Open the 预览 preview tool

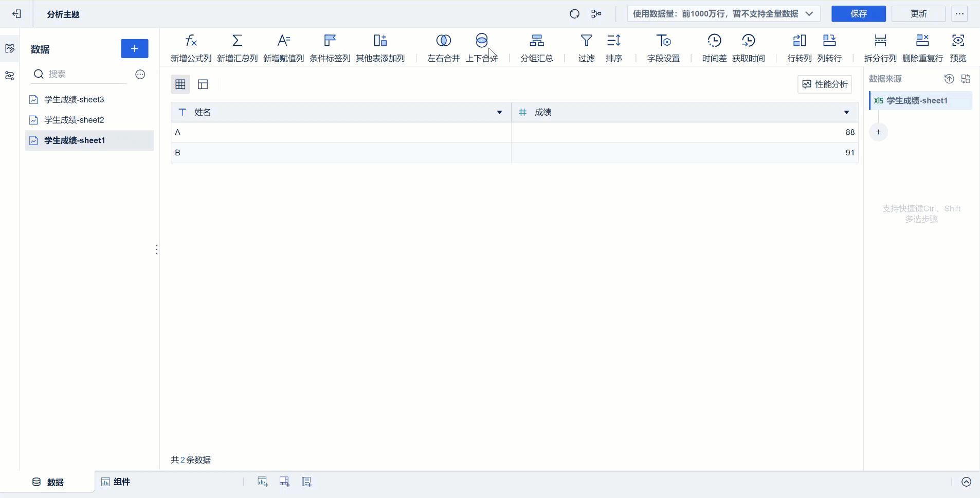957,47
